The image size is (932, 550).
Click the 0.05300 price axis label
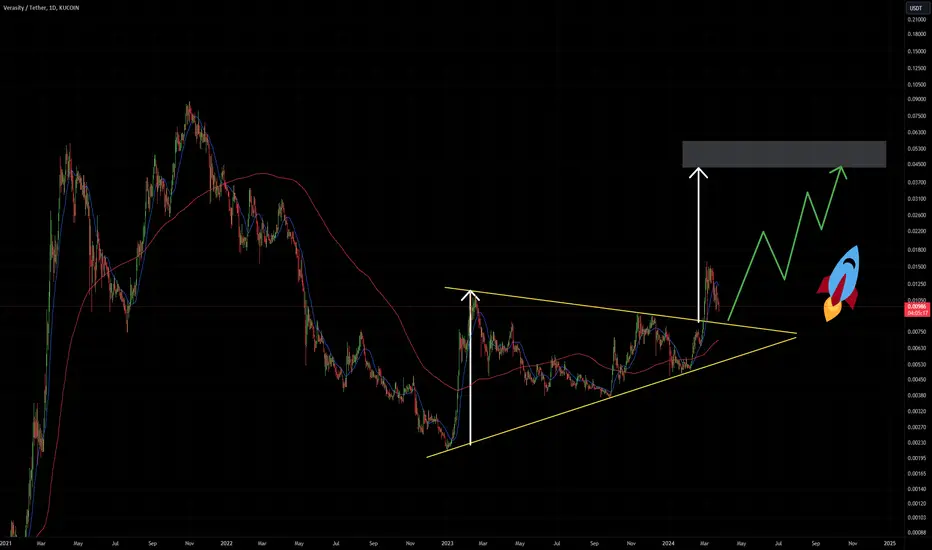tap(917, 149)
